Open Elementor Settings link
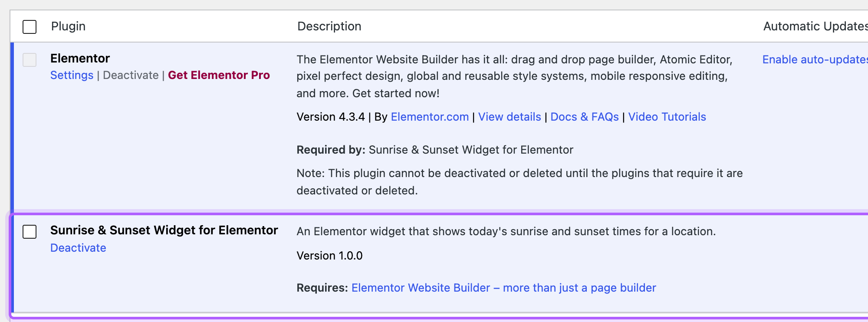The height and width of the screenshot is (322, 868). coord(72,75)
